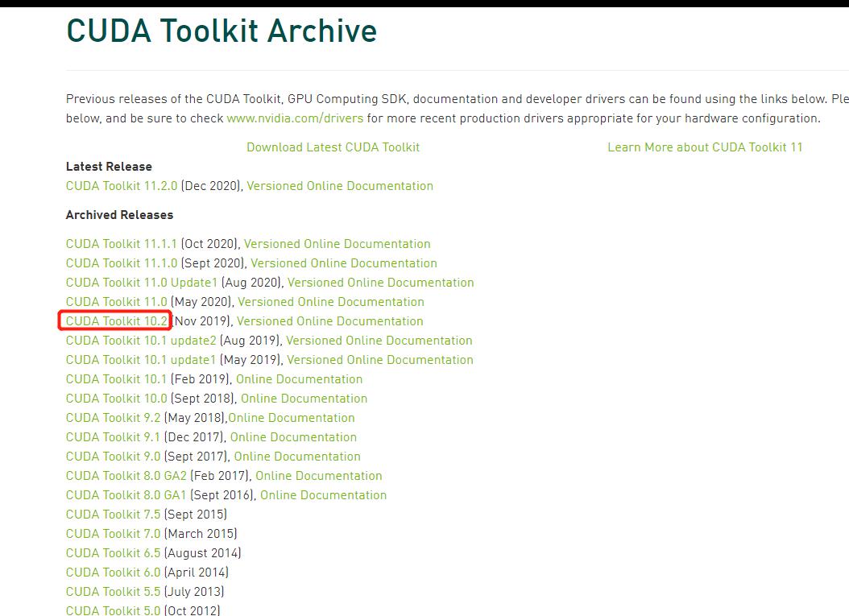Viewport: 849px width, 616px height.
Task: Open documentation for the Oct 2020 release
Action: coord(337,244)
